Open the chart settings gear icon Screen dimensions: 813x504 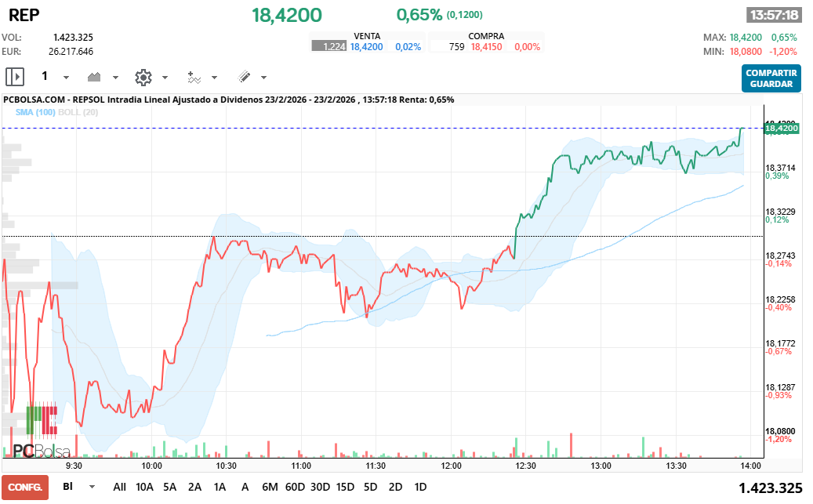point(143,77)
